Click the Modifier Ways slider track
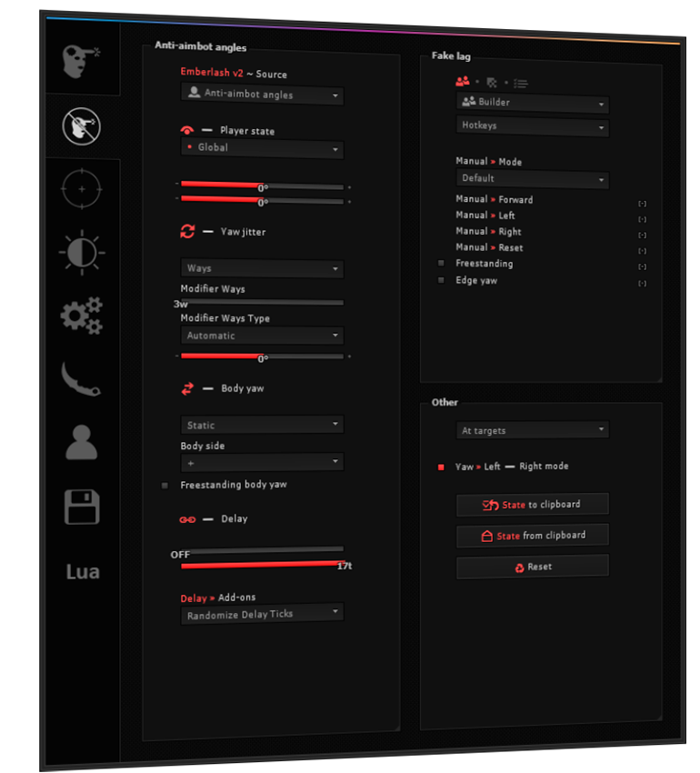 tap(262, 303)
